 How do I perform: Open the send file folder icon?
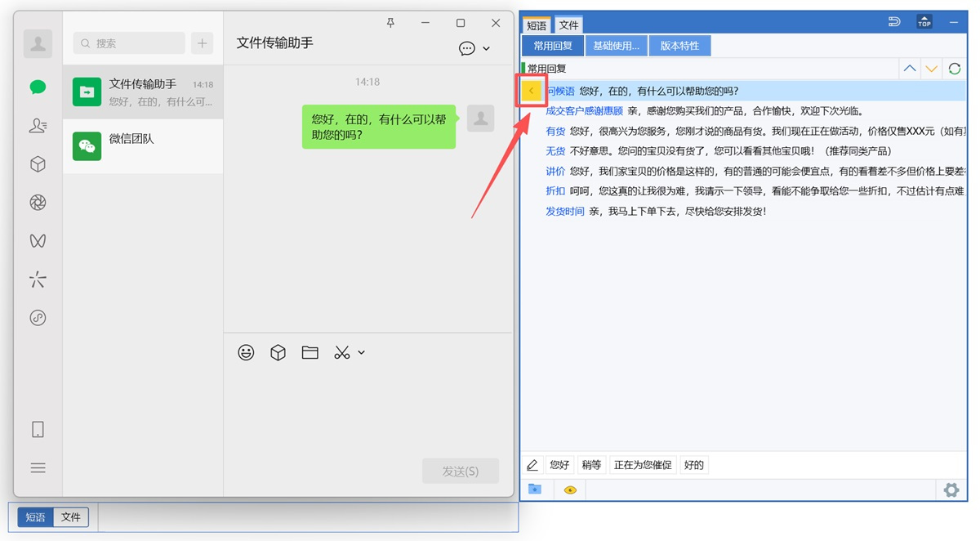pyautogui.click(x=310, y=352)
